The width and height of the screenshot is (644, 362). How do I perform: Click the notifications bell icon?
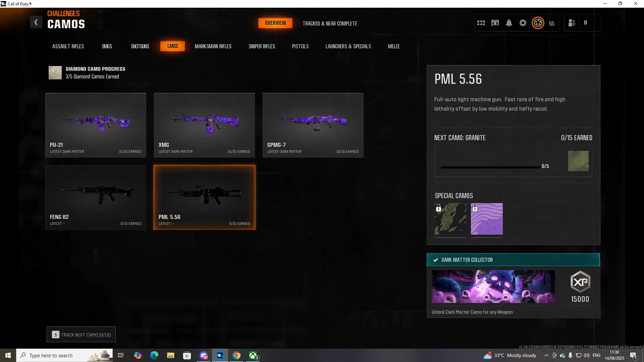click(x=509, y=23)
